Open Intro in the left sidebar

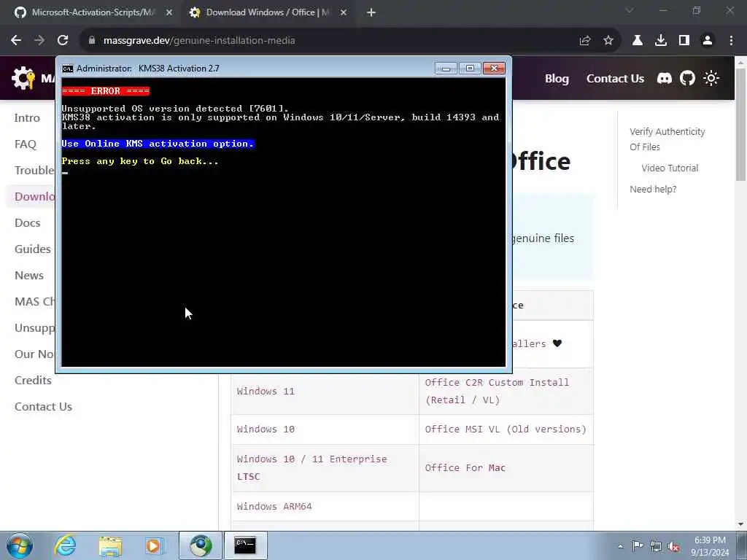[x=27, y=117]
